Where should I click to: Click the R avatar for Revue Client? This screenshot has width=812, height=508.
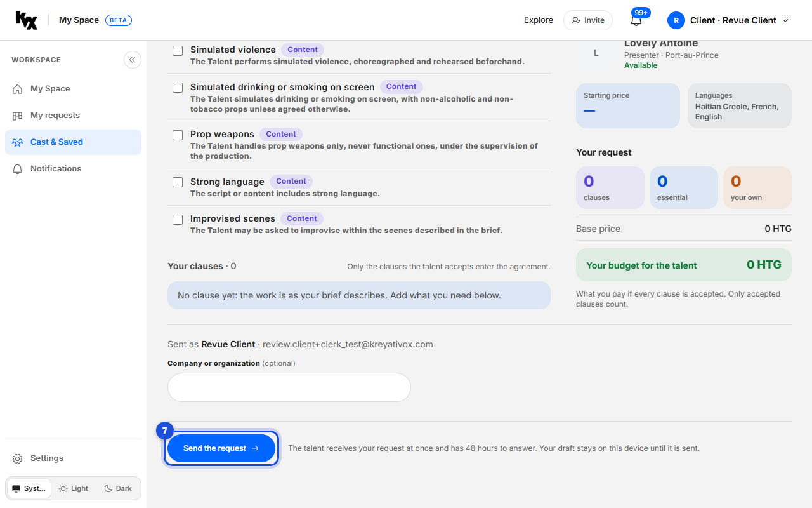(676, 20)
